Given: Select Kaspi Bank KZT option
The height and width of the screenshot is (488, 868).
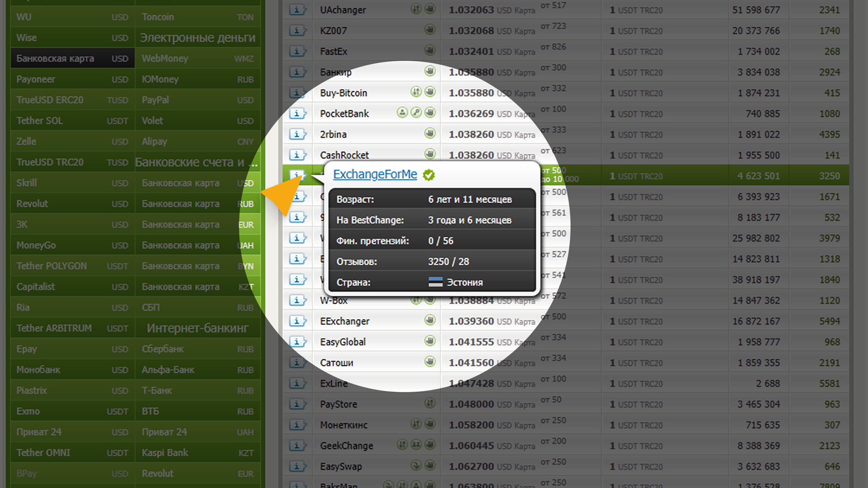Looking at the screenshot, I should pos(198,453).
